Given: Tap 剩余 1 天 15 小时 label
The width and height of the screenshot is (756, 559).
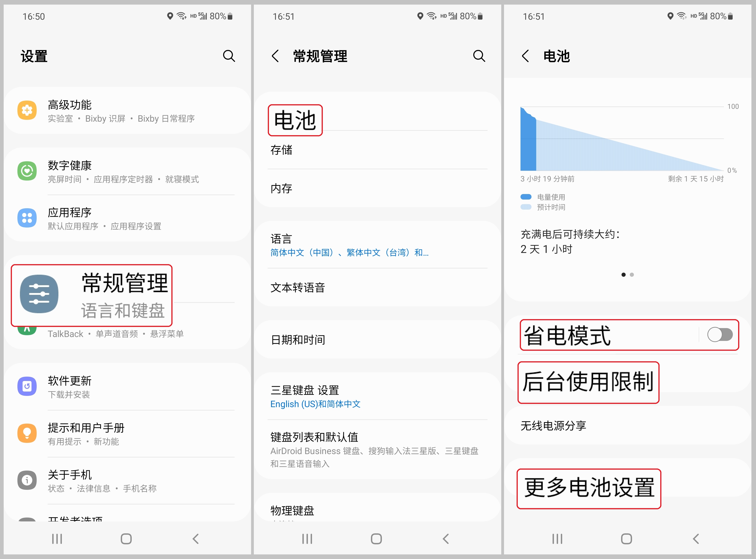Looking at the screenshot, I should 696,179.
